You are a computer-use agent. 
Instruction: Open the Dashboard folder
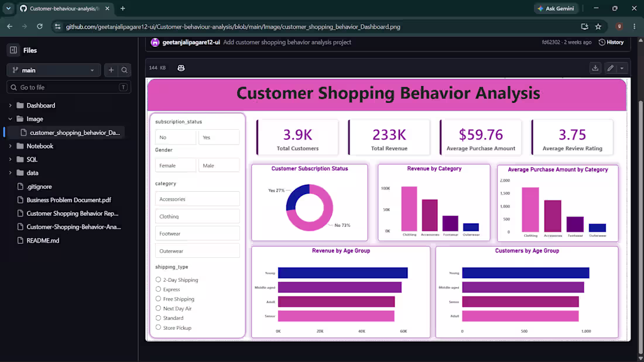pos(40,105)
